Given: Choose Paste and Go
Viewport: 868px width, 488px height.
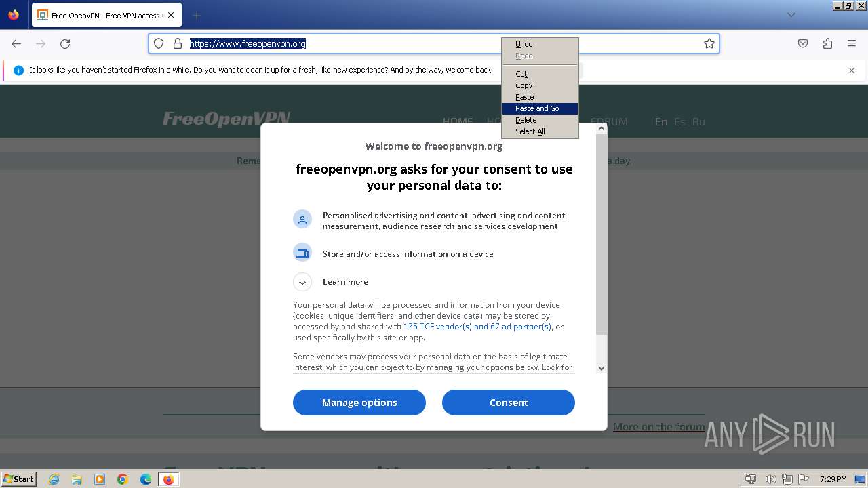Looking at the screenshot, I should pyautogui.click(x=540, y=108).
